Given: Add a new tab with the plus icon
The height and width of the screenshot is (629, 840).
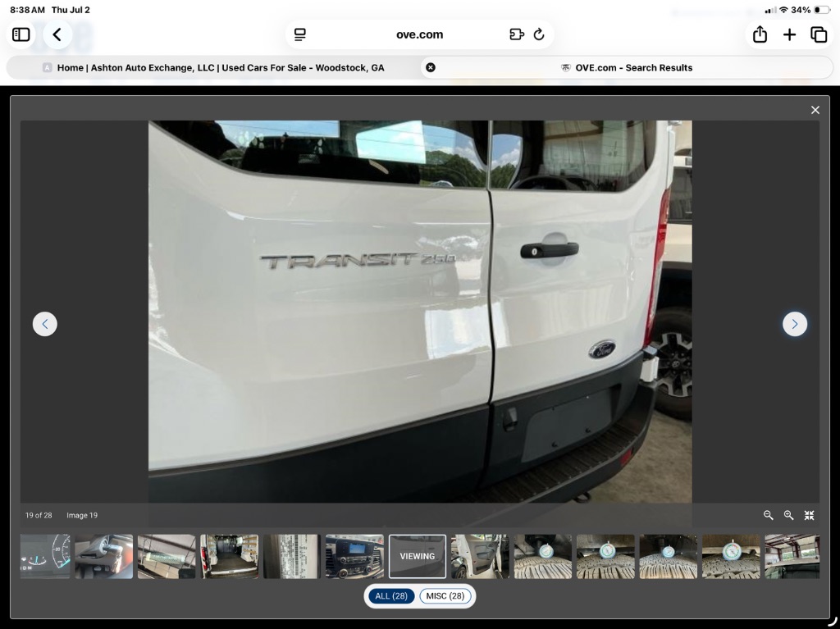Looking at the screenshot, I should tap(789, 34).
